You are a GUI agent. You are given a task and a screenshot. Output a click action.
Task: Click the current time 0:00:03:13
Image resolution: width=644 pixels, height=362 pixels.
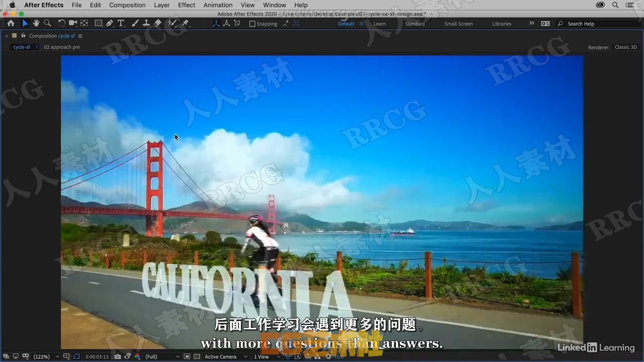point(97,357)
